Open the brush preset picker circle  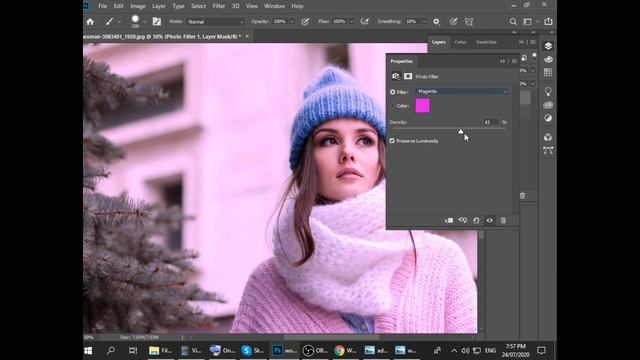[135, 19]
